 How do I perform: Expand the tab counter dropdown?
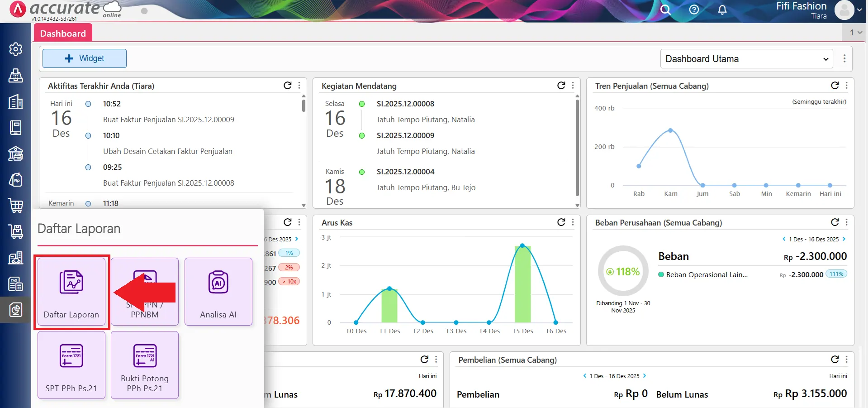tap(855, 33)
